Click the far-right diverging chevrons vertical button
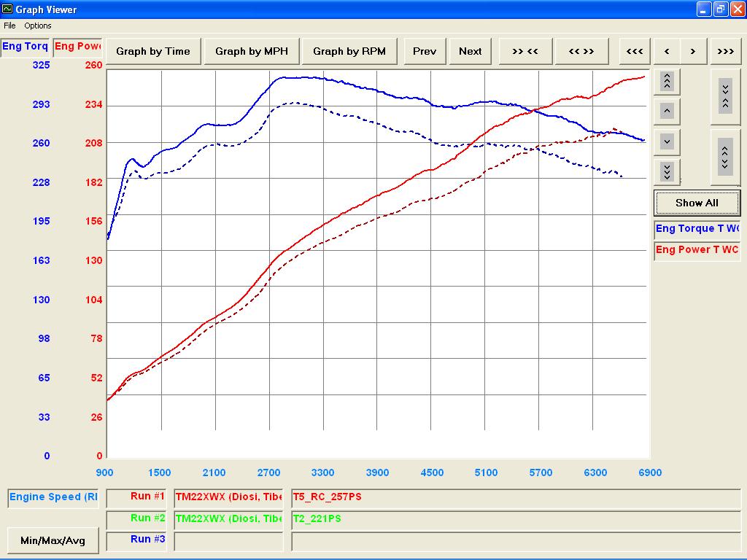 click(725, 157)
